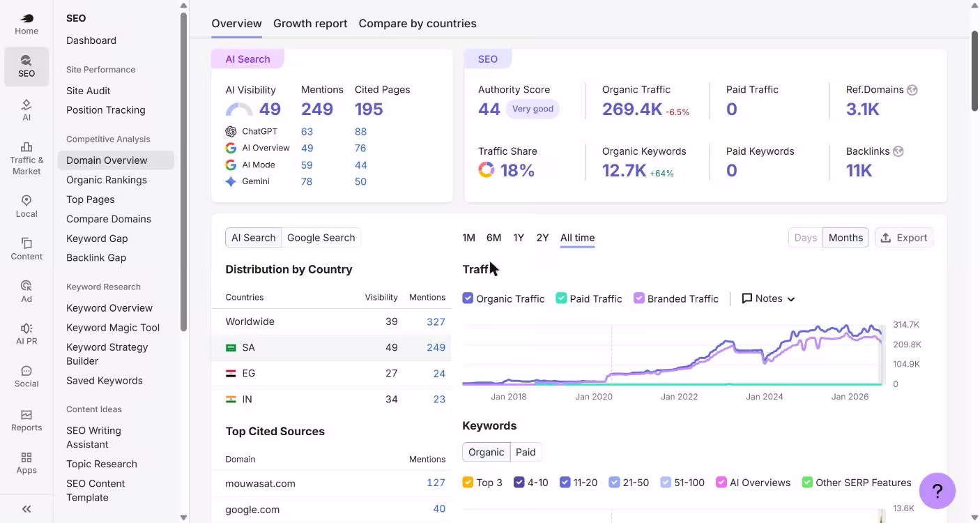Switch chart granularity to Days
The width and height of the screenshot is (980, 523).
pyautogui.click(x=806, y=238)
